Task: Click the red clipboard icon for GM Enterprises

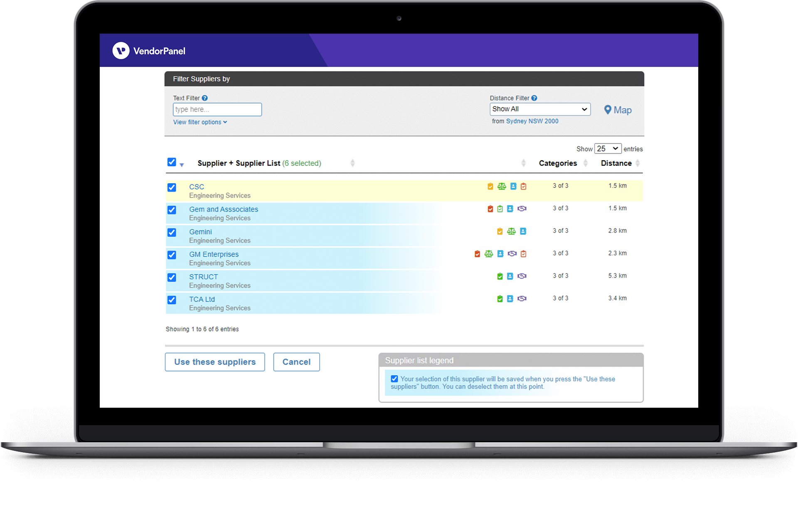Action: coord(477,254)
